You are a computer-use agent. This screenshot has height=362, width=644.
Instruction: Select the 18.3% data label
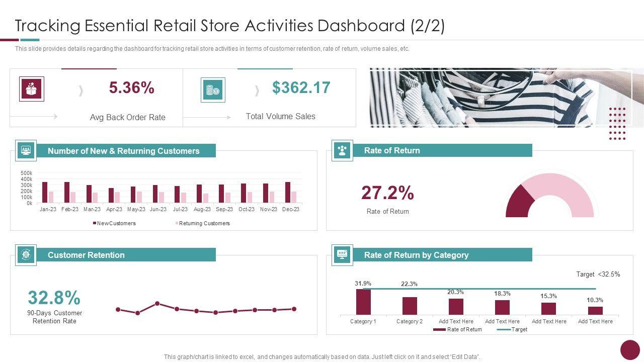pos(502,294)
